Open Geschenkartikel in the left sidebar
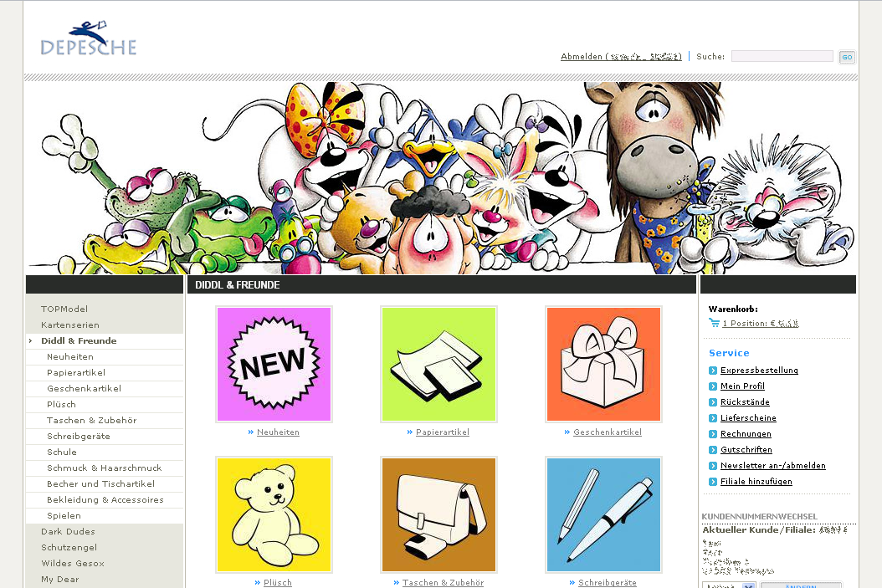Viewport: 882px width, 588px height. point(84,388)
